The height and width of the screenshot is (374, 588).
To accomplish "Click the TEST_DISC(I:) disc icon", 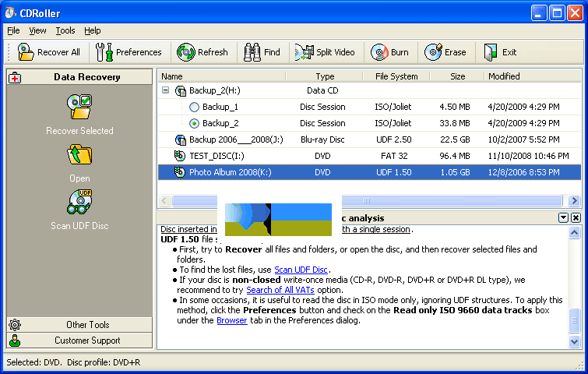I will pyautogui.click(x=180, y=156).
